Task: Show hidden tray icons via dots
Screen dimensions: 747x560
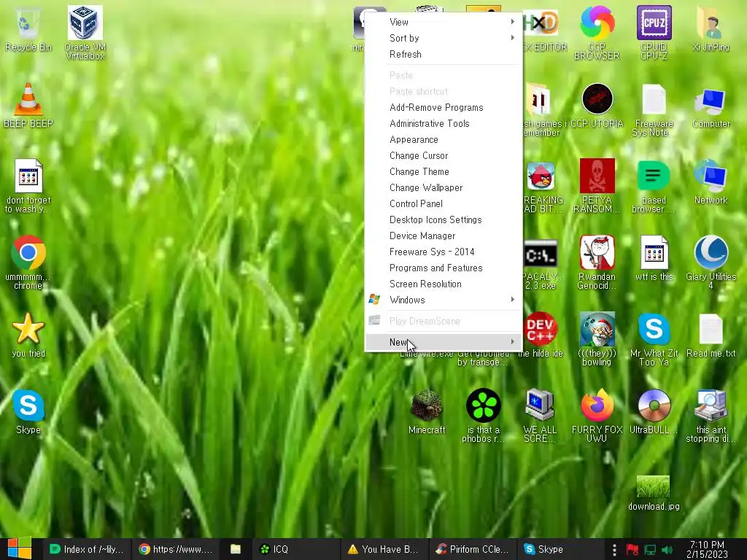Action: 614,550
